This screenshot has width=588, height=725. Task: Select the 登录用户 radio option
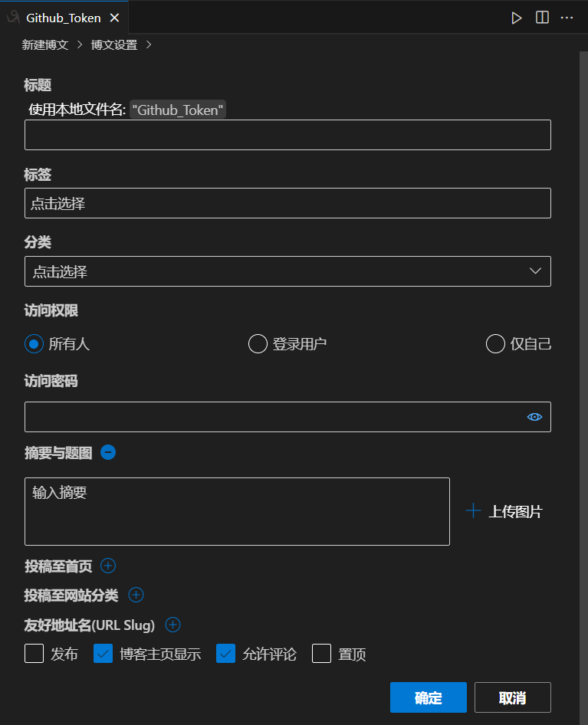(258, 344)
